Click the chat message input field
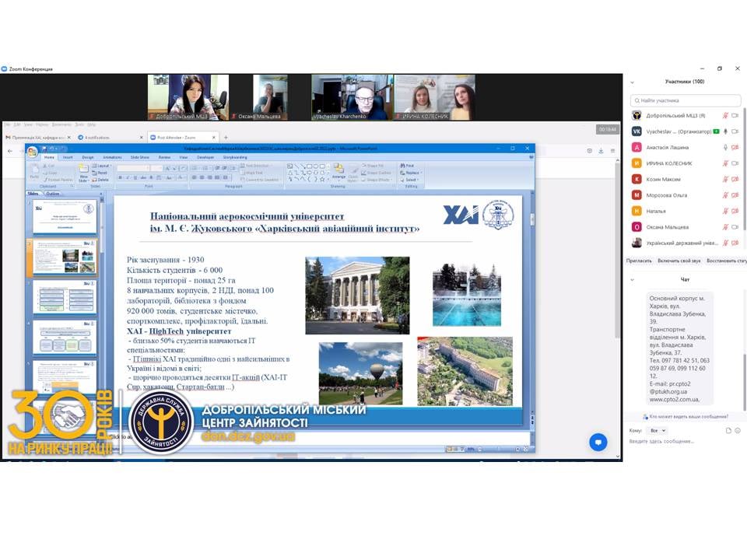This screenshot has height=560, width=747. tap(685, 442)
